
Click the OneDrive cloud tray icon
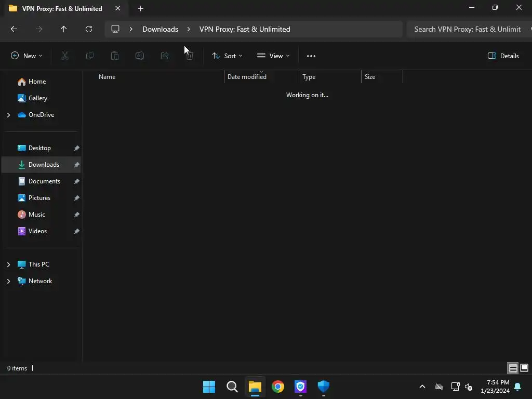click(x=439, y=387)
